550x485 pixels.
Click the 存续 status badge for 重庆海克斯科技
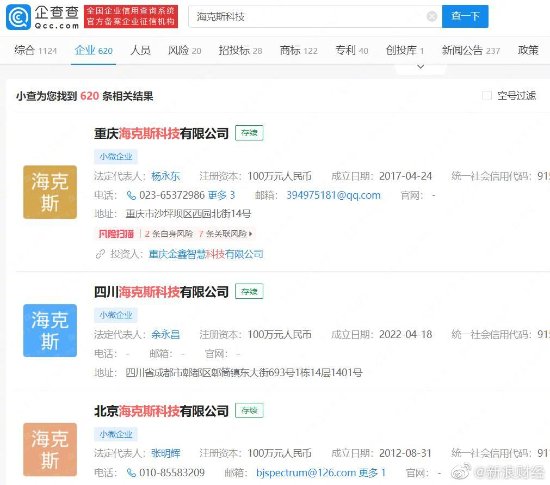click(x=249, y=133)
